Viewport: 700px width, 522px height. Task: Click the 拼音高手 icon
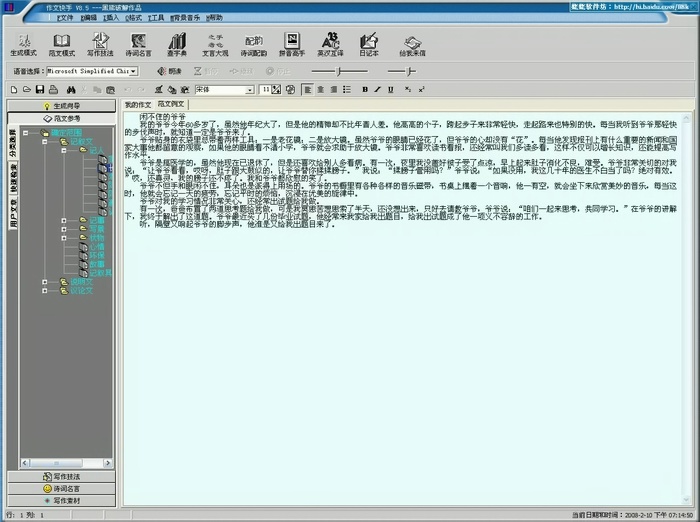[291, 43]
